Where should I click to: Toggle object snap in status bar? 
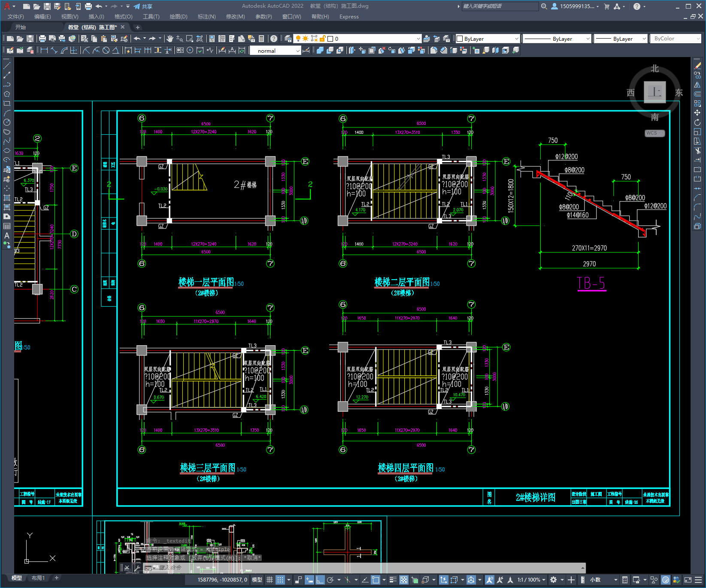[x=376, y=580]
